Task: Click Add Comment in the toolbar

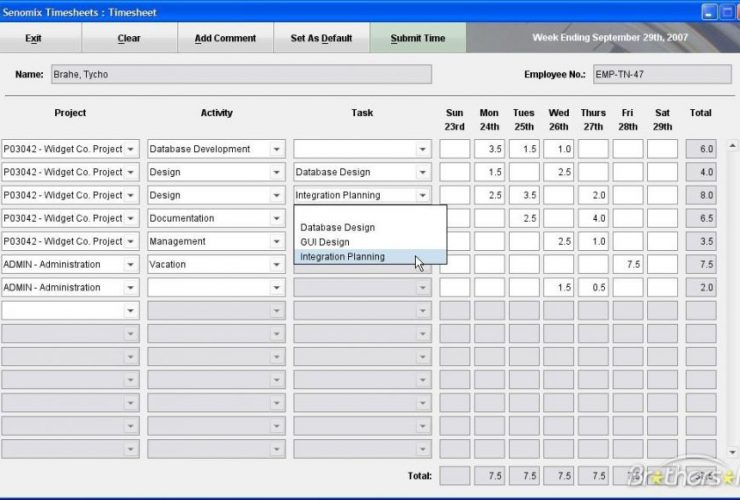Action: [x=225, y=38]
